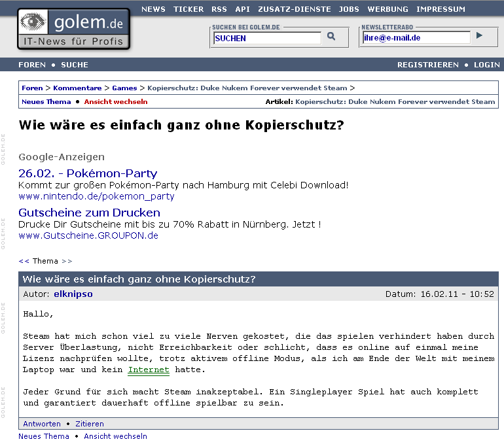Focus the newsletter e-mail field
This screenshot has width=504, height=448.
[416, 38]
